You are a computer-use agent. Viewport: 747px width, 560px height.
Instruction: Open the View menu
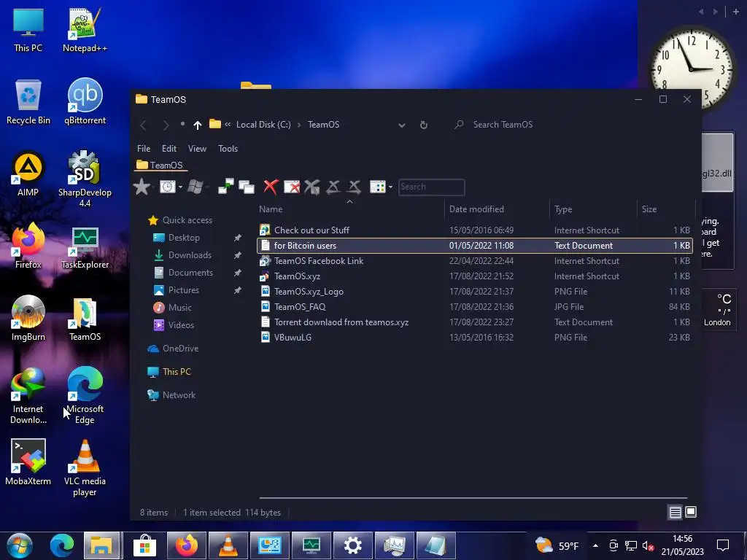[x=197, y=149]
